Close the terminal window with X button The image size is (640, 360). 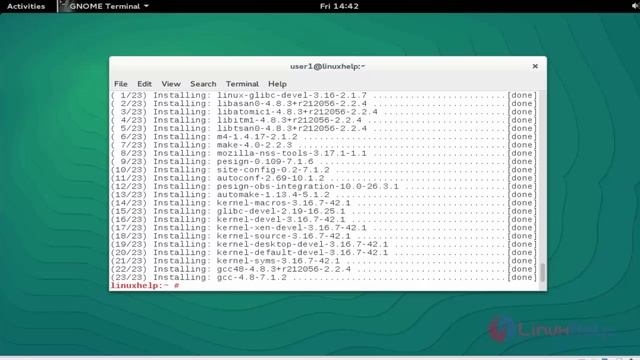(535, 66)
